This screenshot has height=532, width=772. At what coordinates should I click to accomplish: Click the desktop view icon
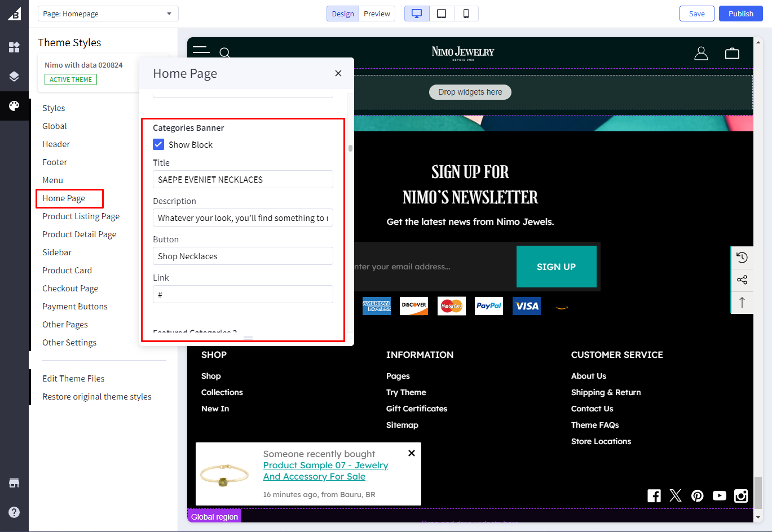tap(417, 14)
